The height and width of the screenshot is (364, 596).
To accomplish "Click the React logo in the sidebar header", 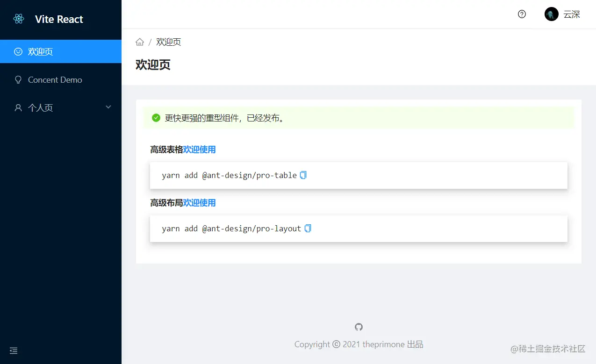I will coord(19,19).
